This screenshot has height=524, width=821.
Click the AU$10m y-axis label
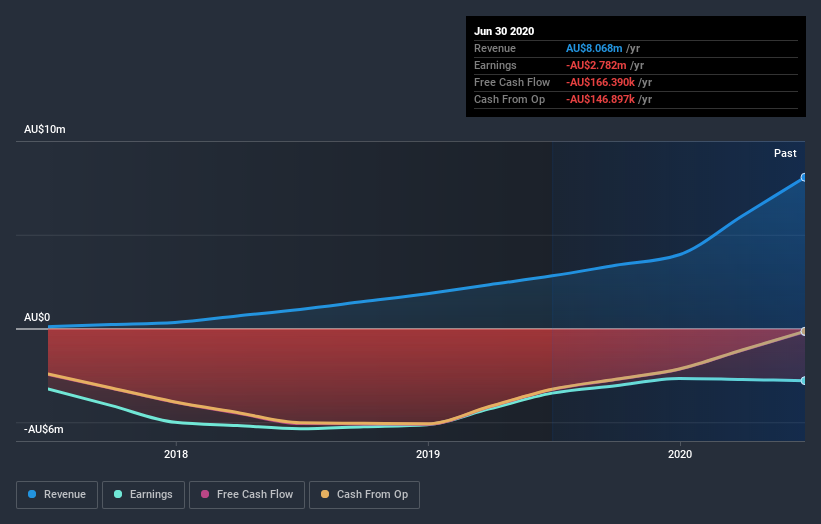[45, 129]
